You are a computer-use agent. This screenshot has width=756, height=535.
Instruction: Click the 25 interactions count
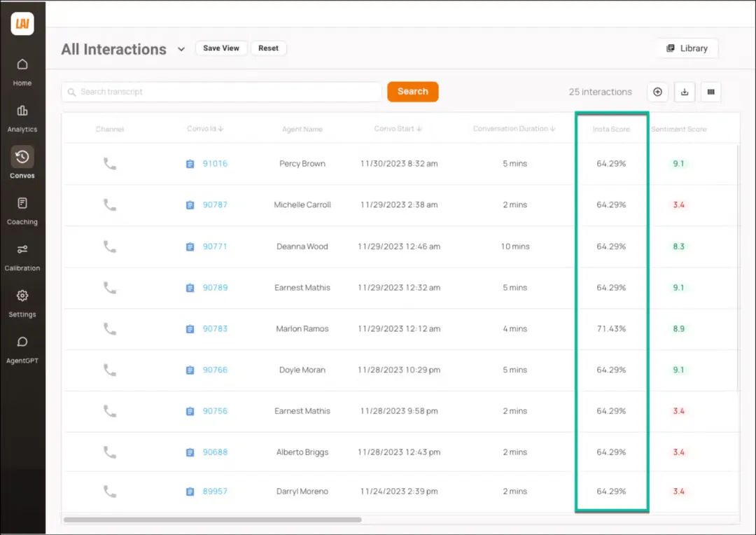click(x=601, y=92)
